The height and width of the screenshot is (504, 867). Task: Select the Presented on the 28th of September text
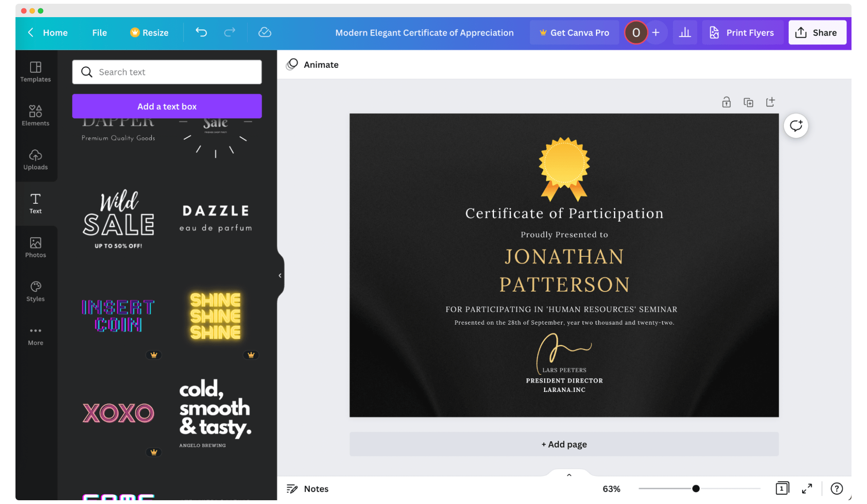564,322
